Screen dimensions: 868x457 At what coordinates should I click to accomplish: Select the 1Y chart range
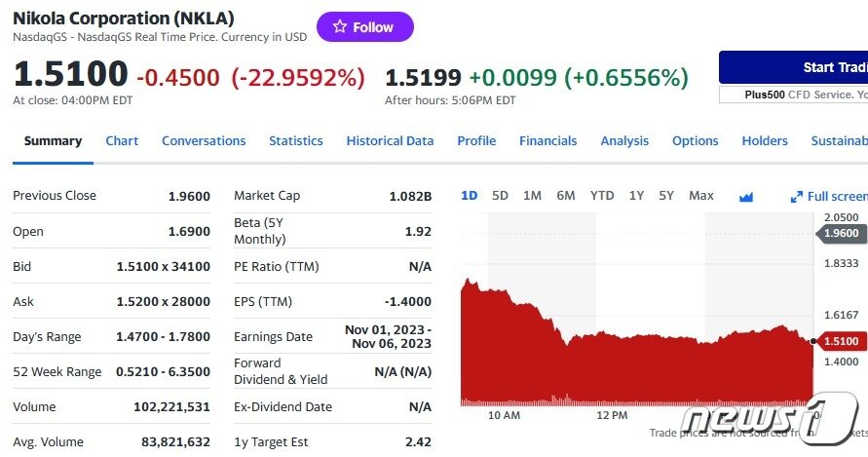coord(636,196)
